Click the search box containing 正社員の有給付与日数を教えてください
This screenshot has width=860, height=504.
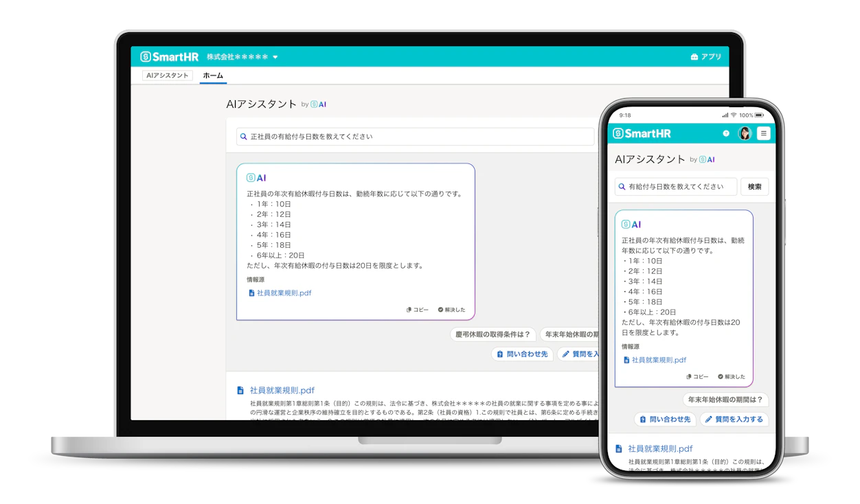[x=416, y=137]
